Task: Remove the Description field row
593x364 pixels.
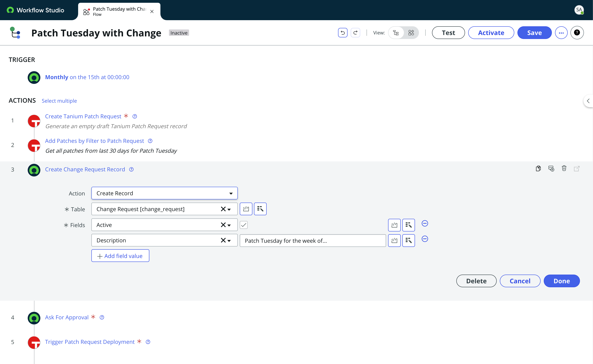Action: (425, 239)
